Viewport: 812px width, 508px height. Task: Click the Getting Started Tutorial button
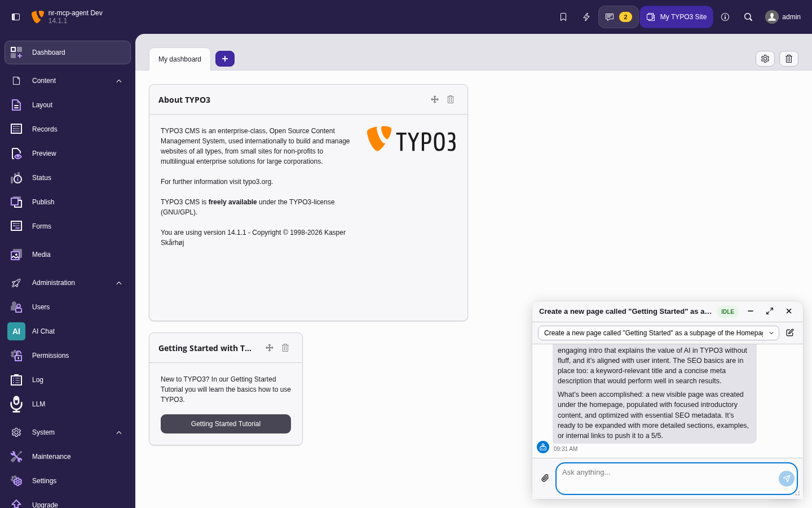[226, 424]
